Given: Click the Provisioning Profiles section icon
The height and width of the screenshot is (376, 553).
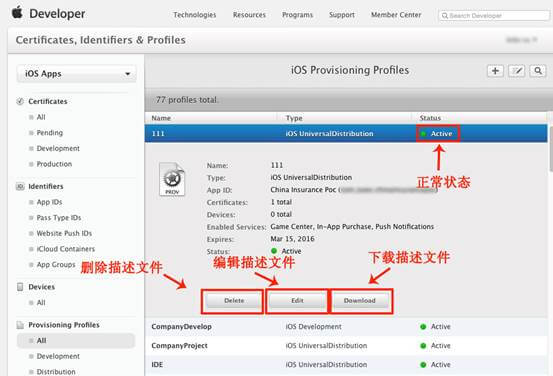Looking at the screenshot, I should (x=20, y=325).
